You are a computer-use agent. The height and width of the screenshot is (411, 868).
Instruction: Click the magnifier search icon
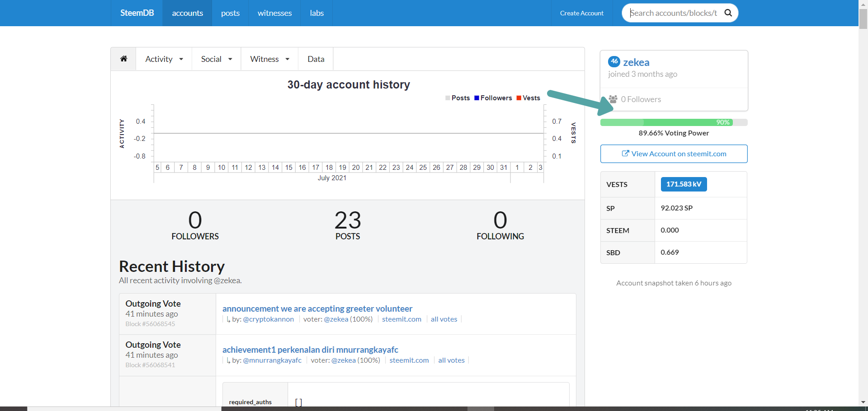pos(728,13)
